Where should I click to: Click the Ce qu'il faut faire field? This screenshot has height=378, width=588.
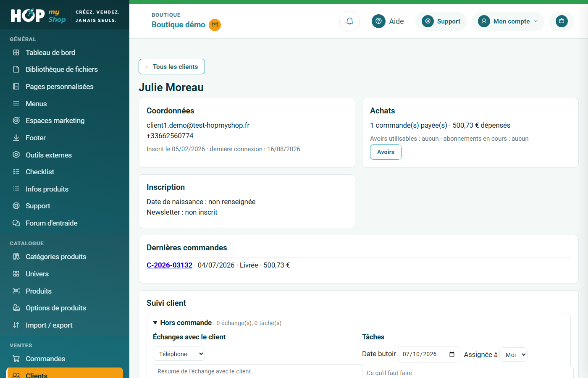pos(467,373)
